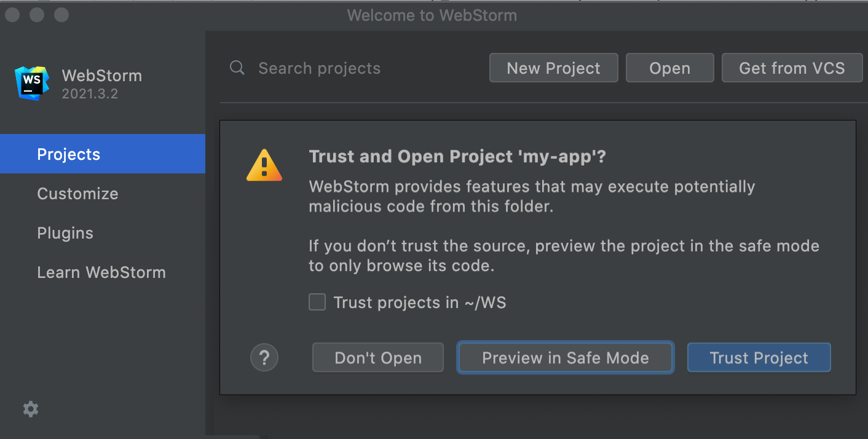Enable the 'Trust projects in ~/WS' checkbox
Screen dimensions: 868x439
[317, 303]
